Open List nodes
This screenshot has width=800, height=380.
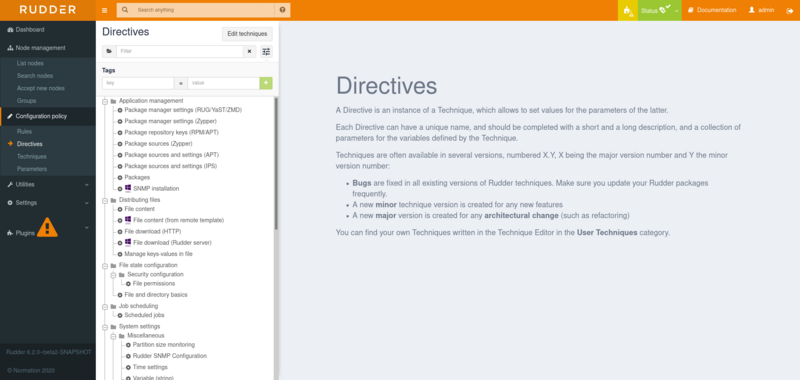30,63
